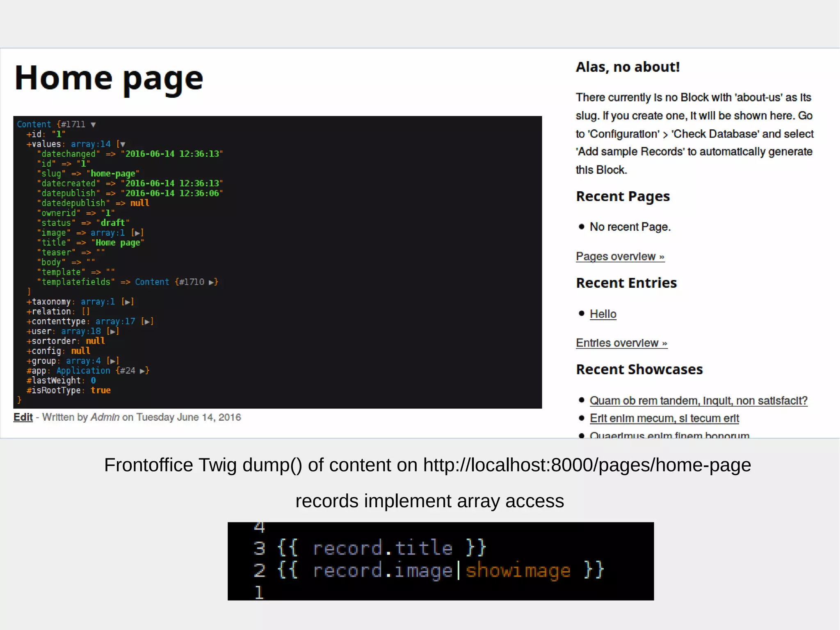840x630 pixels.
Task: Expand the contenttype array:17 arrow
Action: tap(147, 322)
